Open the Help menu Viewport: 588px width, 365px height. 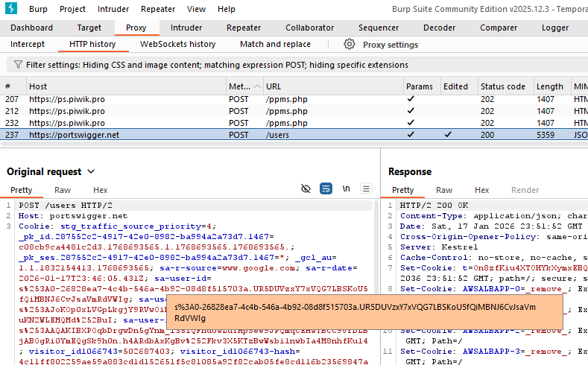[226, 9]
